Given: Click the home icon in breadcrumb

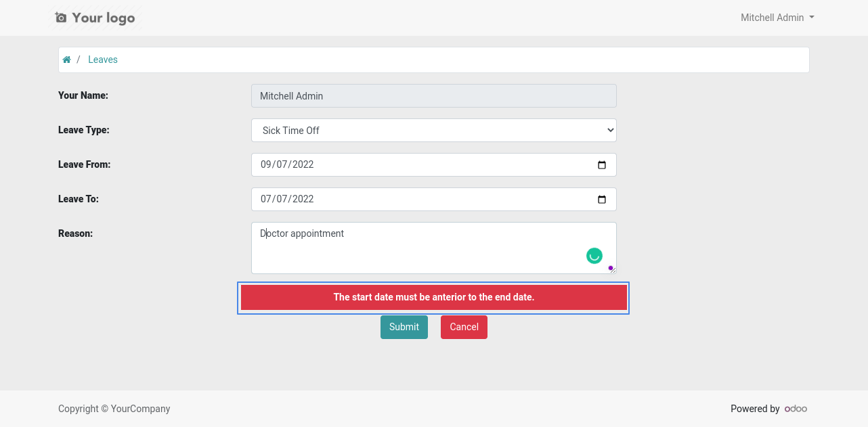Looking at the screenshot, I should coord(66,60).
